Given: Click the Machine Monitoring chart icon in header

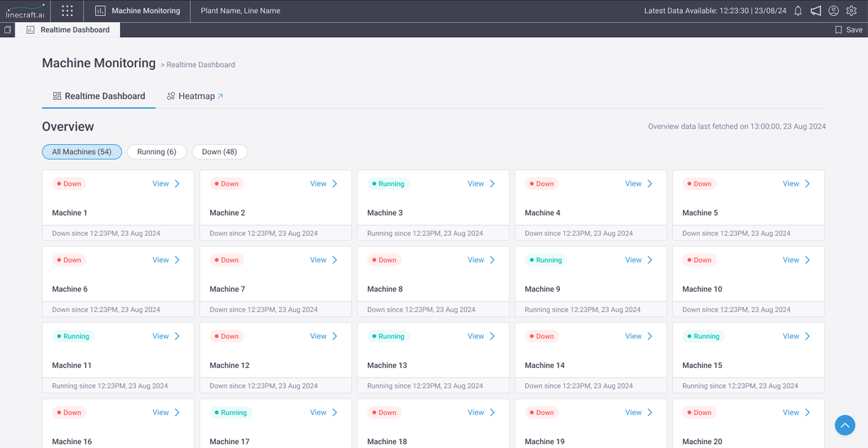Looking at the screenshot, I should tap(100, 11).
